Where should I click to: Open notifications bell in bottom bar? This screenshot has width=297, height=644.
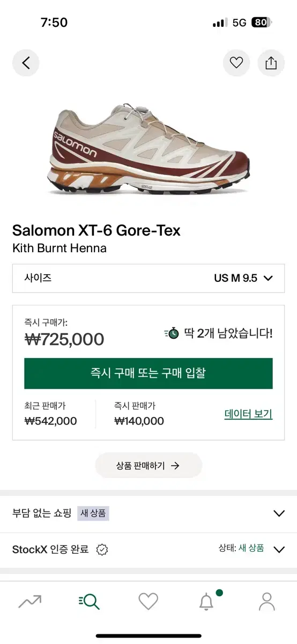(207, 601)
